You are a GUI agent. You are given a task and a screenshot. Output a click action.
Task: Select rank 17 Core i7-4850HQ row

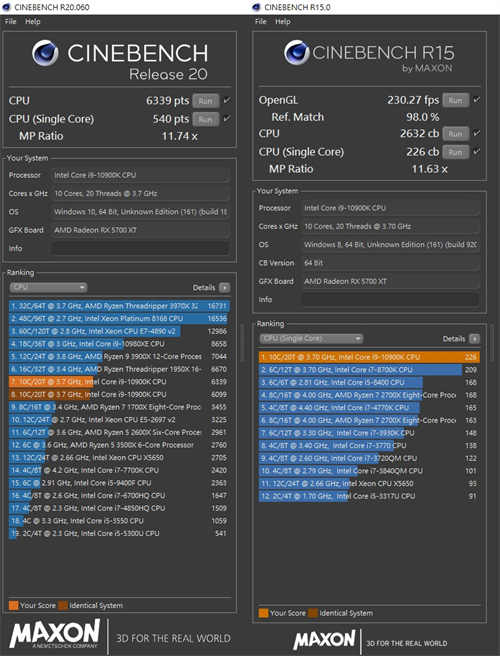119,508
